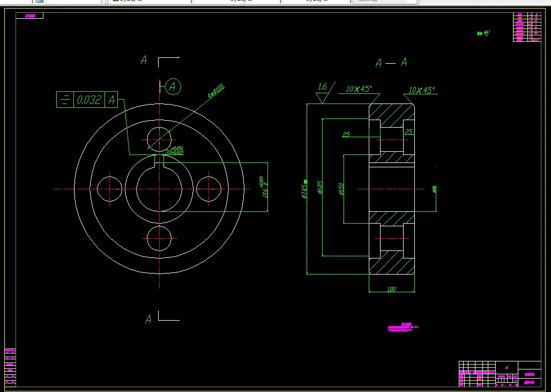The height and width of the screenshot is (392, 551).
Task: Select the 10×45° chamfer note farthest from roughness symbol
Action: pyautogui.click(x=422, y=90)
